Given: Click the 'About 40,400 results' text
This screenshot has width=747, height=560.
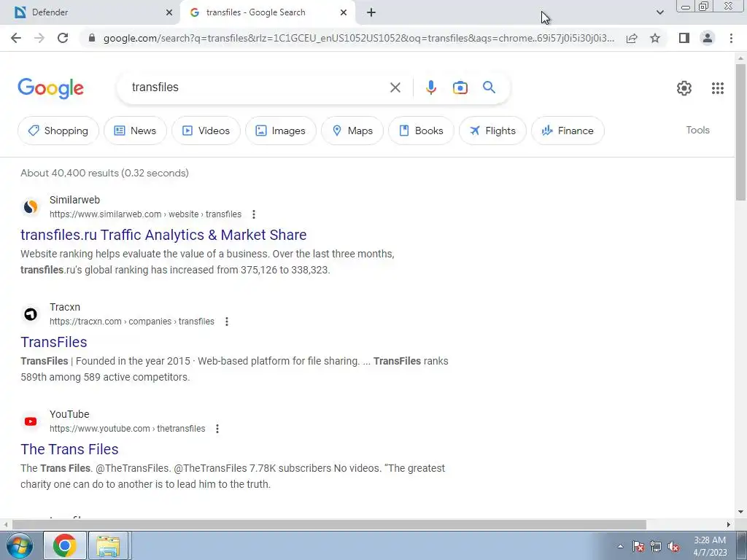Looking at the screenshot, I should pos(104,173).
